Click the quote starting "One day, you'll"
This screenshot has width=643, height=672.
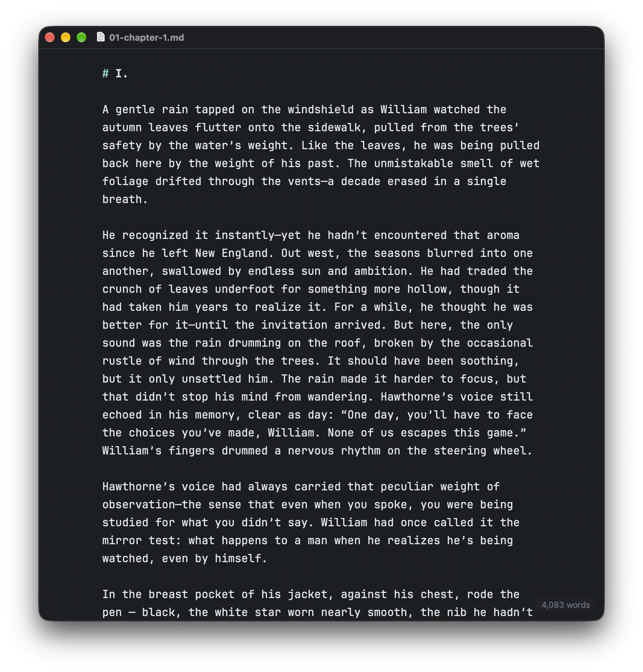pos(394,415)
